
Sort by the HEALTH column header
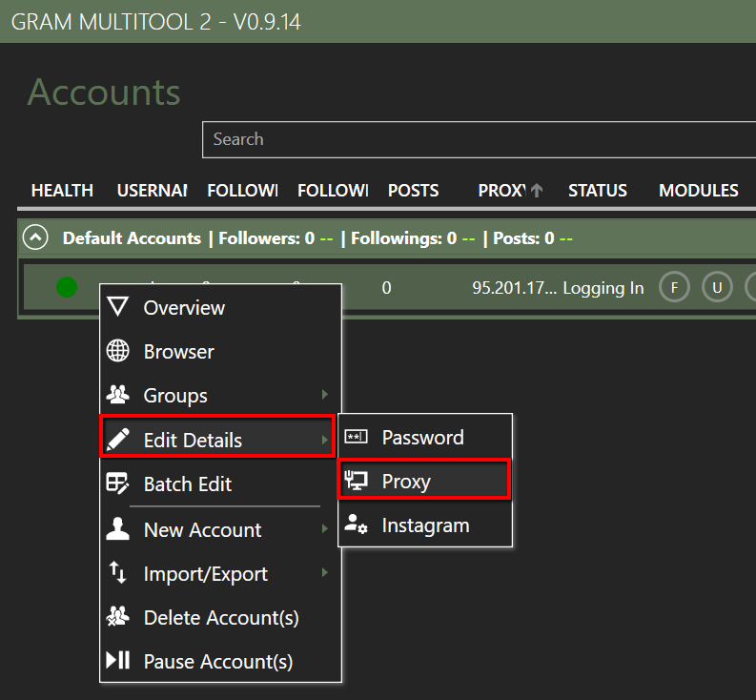click(x=62, y=191)
